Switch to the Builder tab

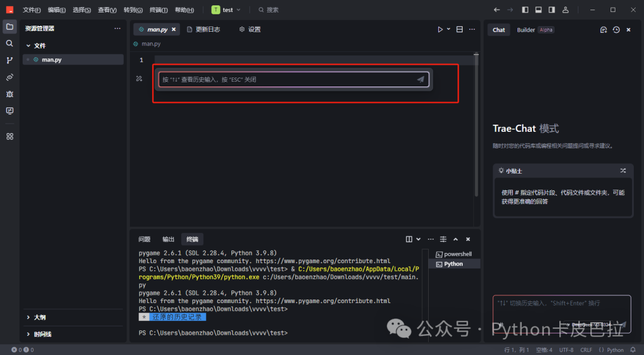(x=526, y=30)
